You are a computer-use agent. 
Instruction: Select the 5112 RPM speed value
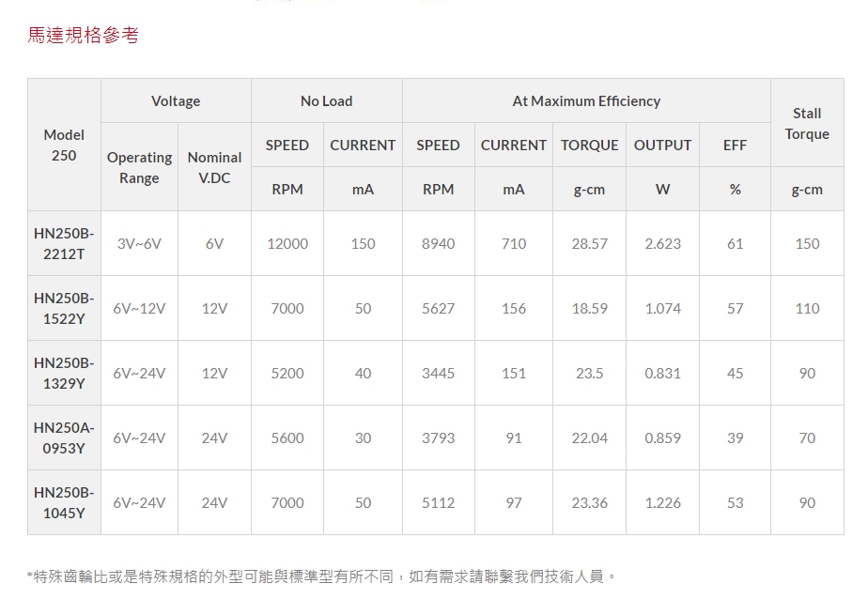tap(438, 502)
